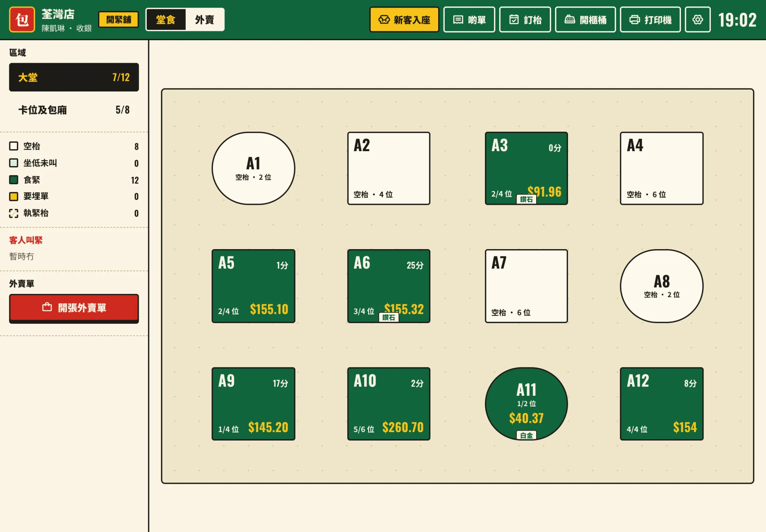Open table A3 with bill $91.96
The width and height of the screenshot is (766, 532).
(x=526, y=168)
